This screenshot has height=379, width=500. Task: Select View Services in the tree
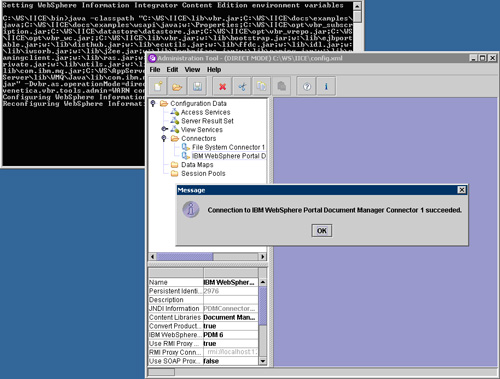(202, 130)
